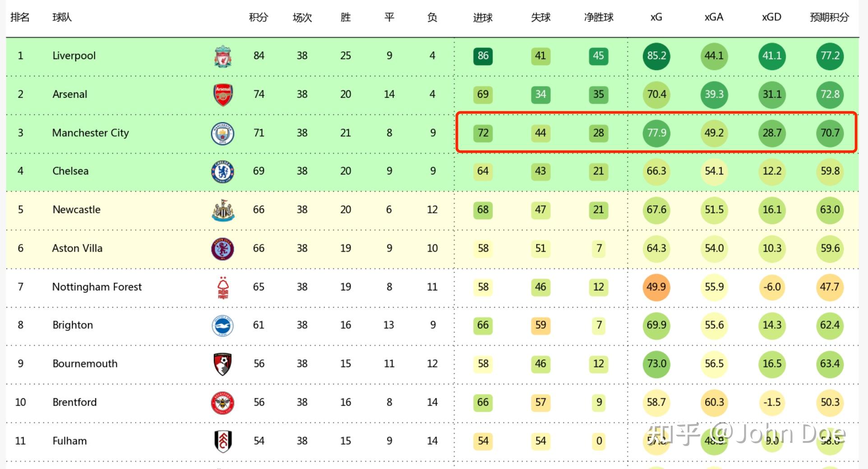
Task: Click the 预期积分 column header
Action: tap(829, 18)
